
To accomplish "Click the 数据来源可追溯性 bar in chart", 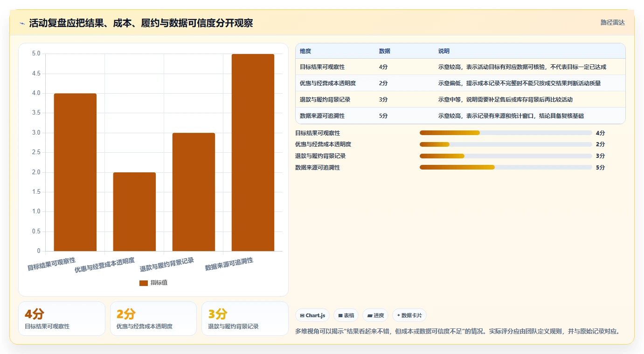I will pos(253,153).
